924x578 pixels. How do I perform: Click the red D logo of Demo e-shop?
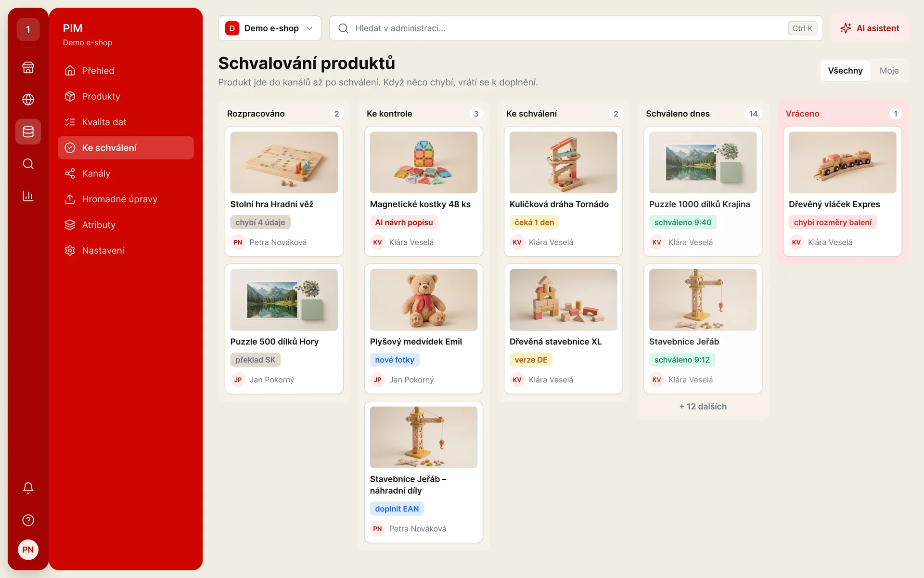click(232, 28)
